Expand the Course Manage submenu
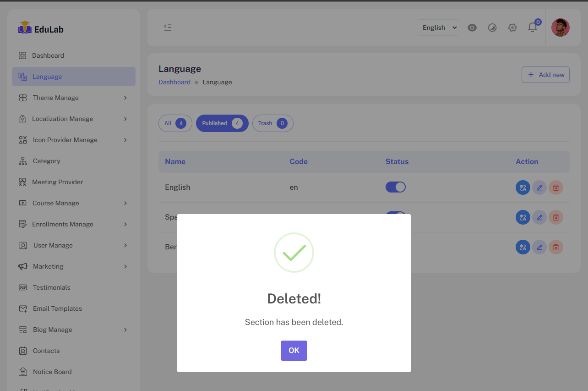 click(73, 203)
